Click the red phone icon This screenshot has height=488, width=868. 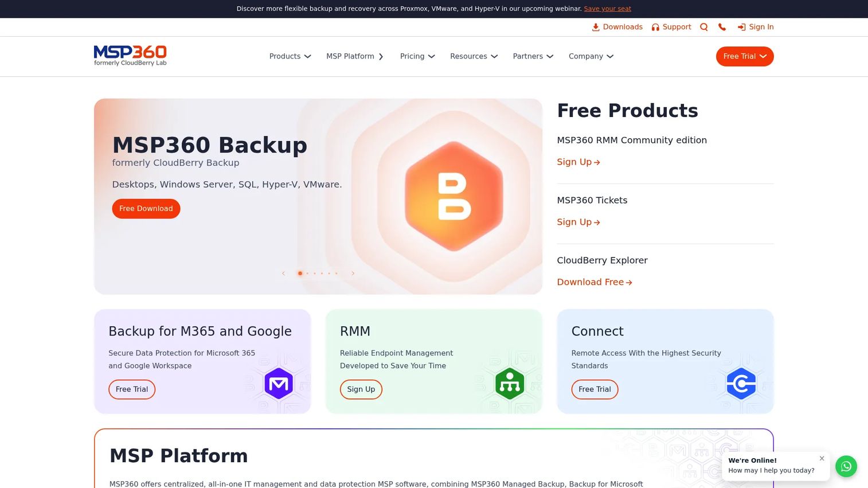click(722, 27)
